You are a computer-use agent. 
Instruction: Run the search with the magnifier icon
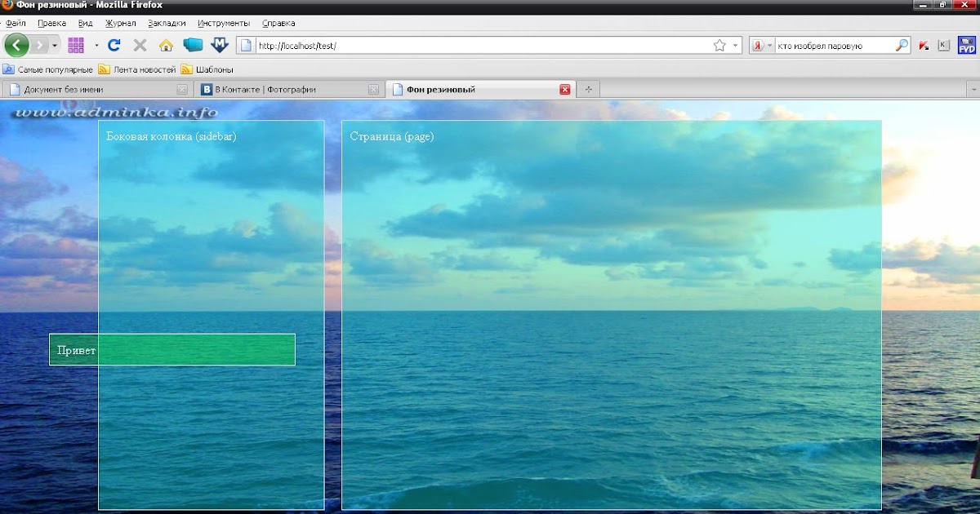[902, 46]
